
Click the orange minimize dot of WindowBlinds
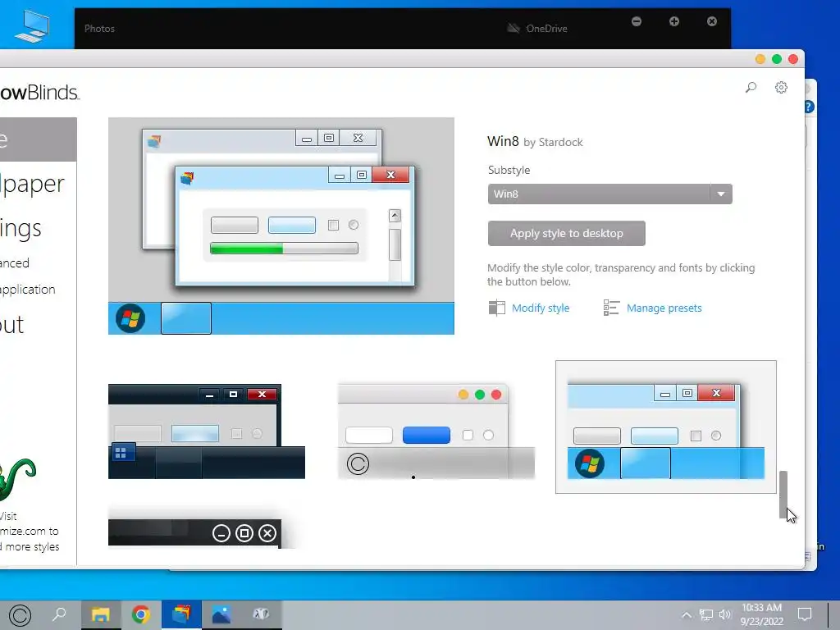760,59
